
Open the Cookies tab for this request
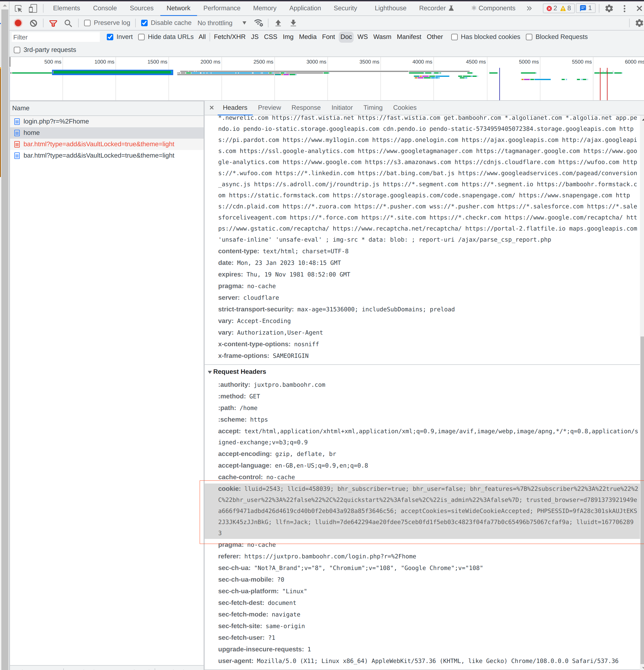pos(405,108)
